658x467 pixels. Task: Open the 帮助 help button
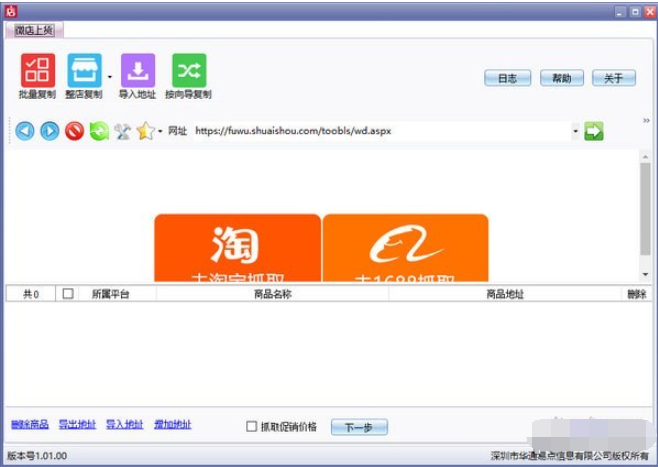coord(561,78)
